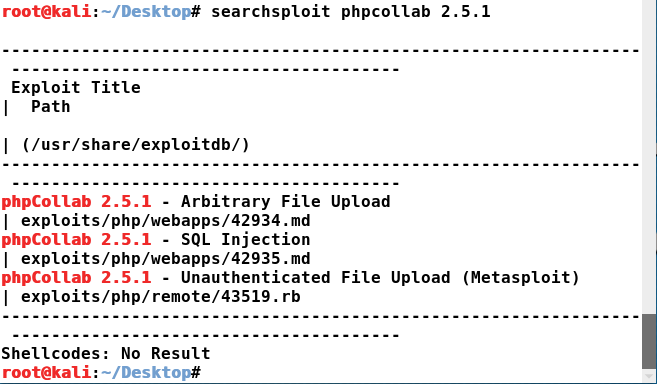
Task: Select the 'Unauthenticated File Upload (Metasploit)' title
Action: 380,278
